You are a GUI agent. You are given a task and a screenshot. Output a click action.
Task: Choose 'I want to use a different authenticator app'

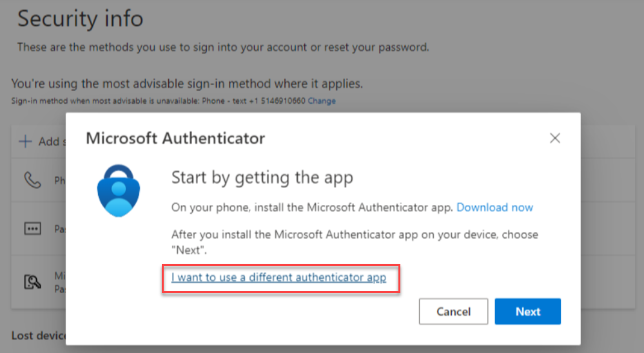pyautogui.click(x=278, y=278)
